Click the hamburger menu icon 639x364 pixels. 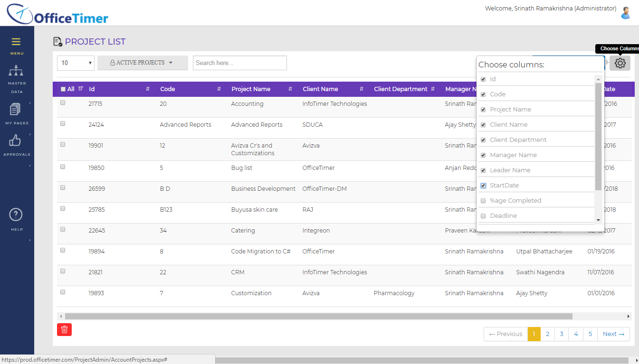(x=16, y=42)
